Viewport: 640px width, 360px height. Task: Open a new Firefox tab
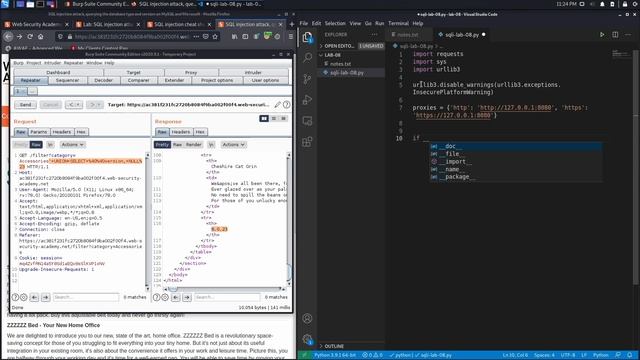(x=291, y=24)
